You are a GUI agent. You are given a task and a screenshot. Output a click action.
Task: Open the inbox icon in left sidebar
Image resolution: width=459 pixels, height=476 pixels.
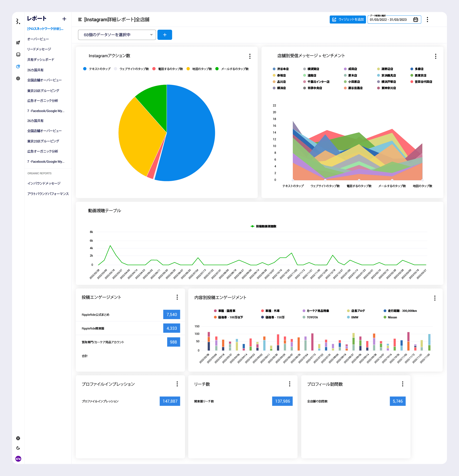point(18,55)
